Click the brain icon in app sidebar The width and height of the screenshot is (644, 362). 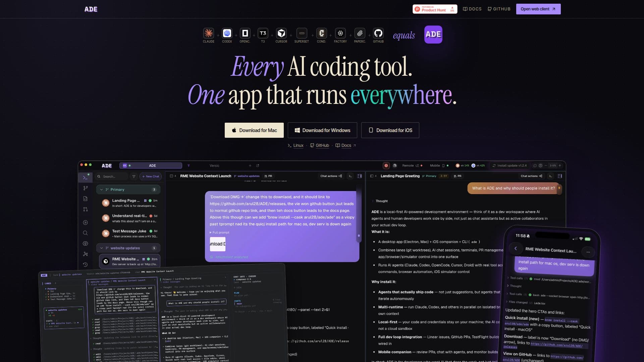[x=85, y=244]
